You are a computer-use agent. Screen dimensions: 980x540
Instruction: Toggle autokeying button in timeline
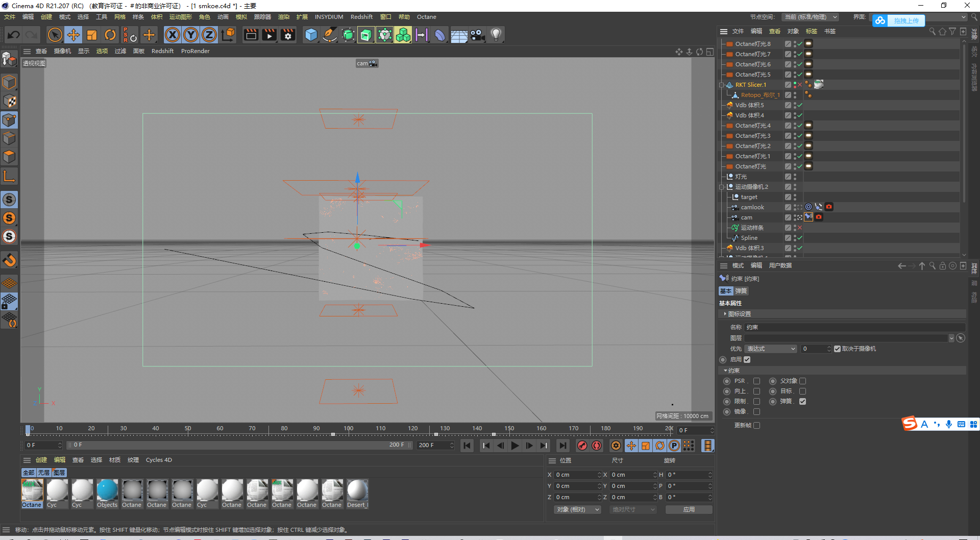coord(597,446)
